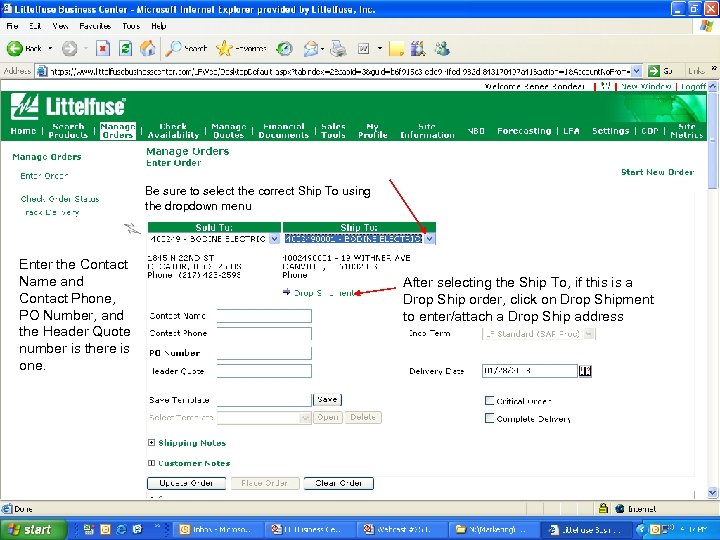
Task: Click into the Contact Phone field
Action: (x=264, y=333)
